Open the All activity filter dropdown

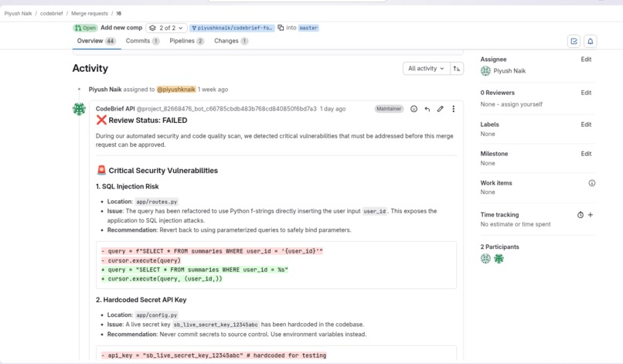(x=427, y=68)
